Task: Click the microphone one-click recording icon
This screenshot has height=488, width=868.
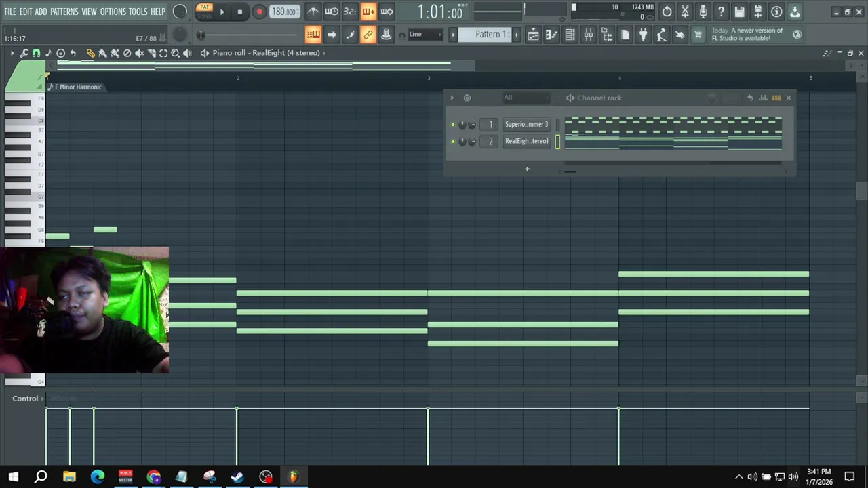Action: [703, 12]
